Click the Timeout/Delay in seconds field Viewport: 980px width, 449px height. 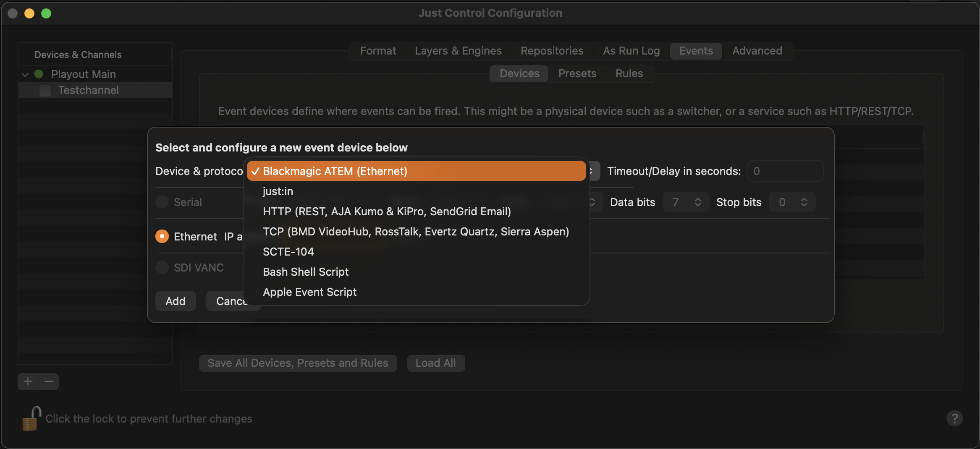785,171
